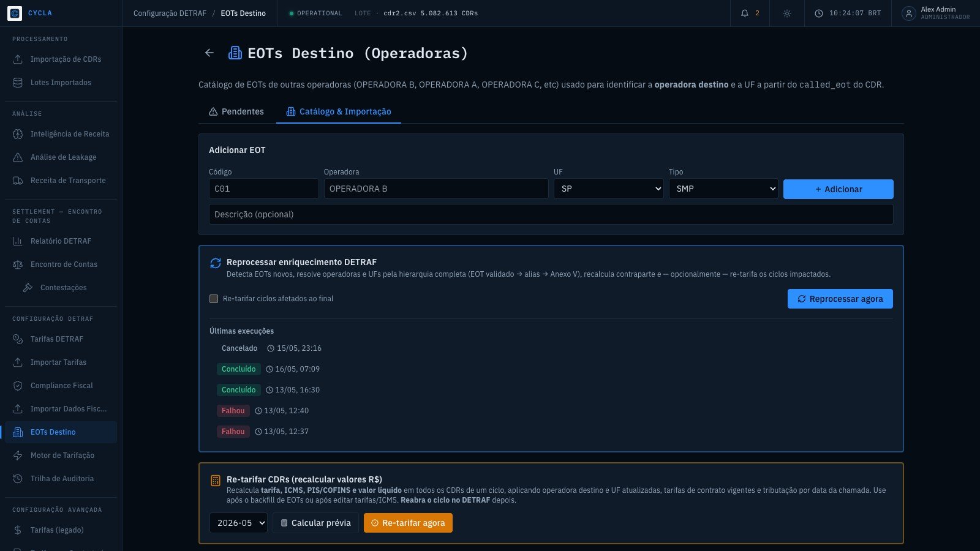Click EOTs Destino breadcrumb
This screenshot has height=551, width=980.
pyautogui.click(x=243, y=13)
